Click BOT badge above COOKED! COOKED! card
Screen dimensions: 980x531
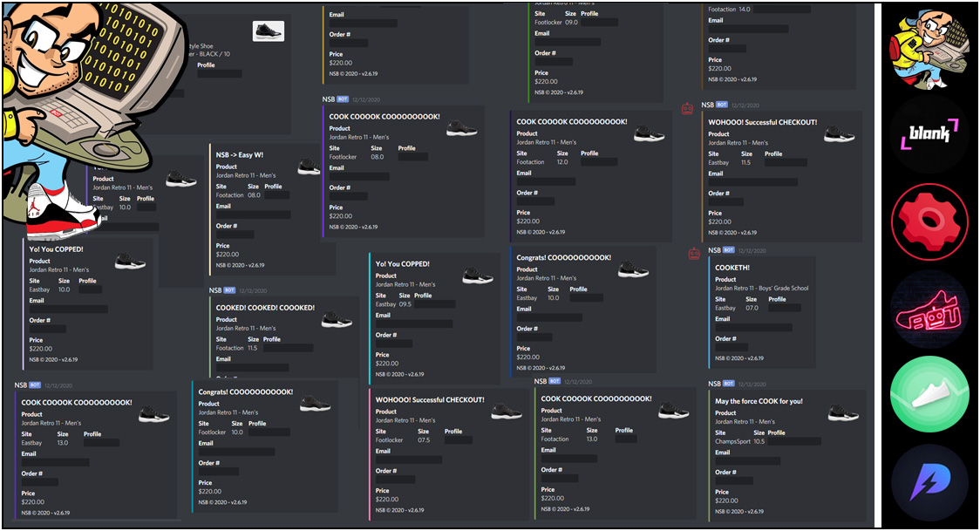(x=229, y=290)
